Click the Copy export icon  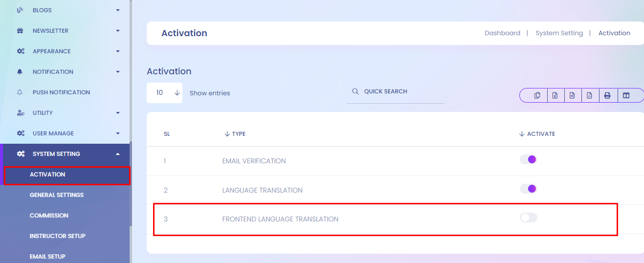[537, 95]
